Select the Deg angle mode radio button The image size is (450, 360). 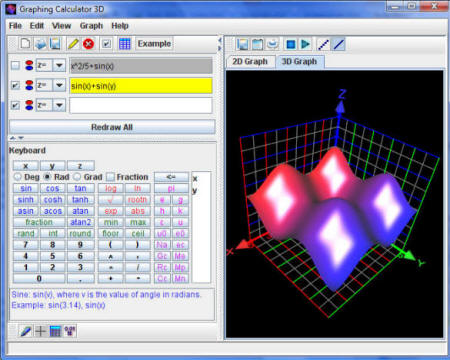point(17,177)
